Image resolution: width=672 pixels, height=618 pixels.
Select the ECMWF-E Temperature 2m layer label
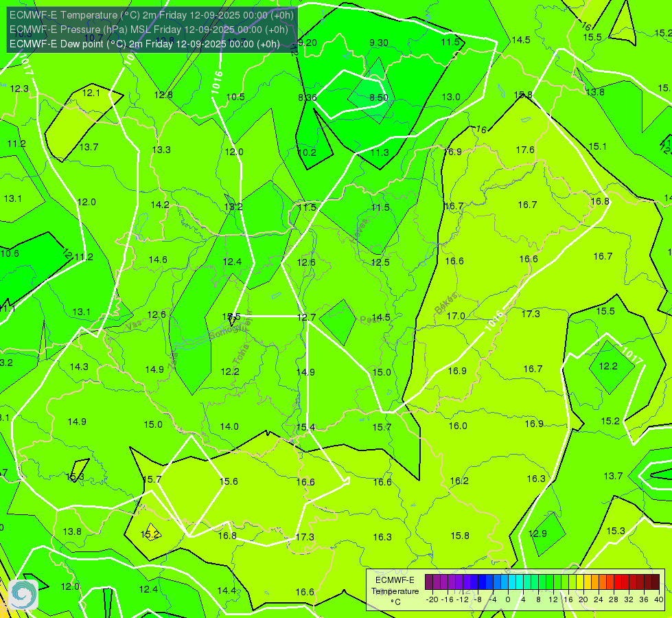tap(152, 15)
